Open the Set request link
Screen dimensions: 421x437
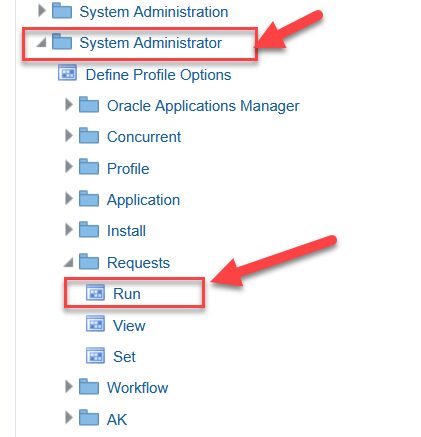(x=124, y=357)
